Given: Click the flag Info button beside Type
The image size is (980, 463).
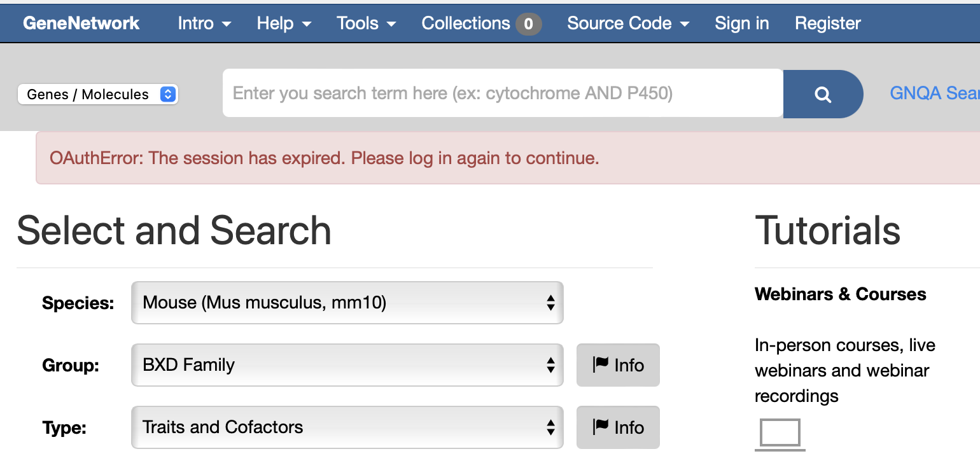Looking at the screenshot, I should [618, 427].
